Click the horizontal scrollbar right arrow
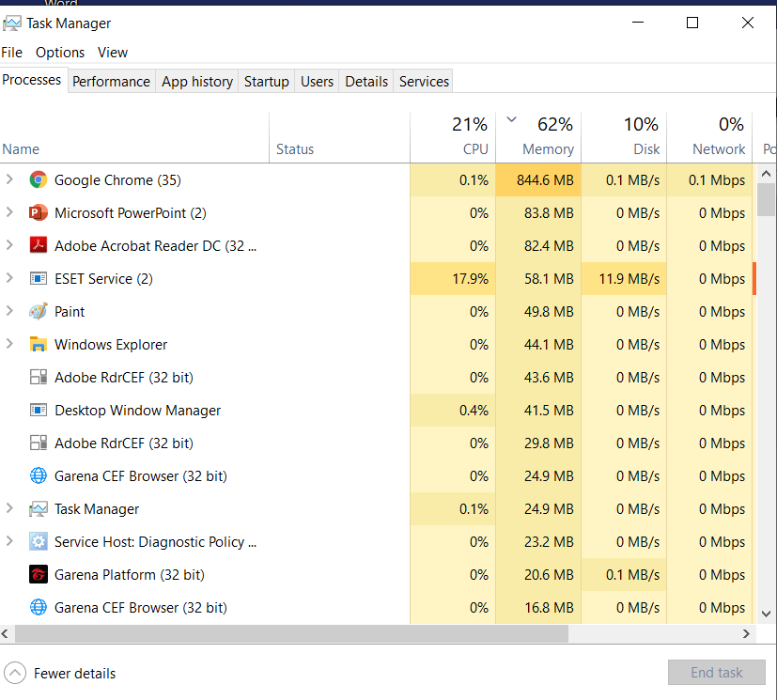 pos(746,633)
